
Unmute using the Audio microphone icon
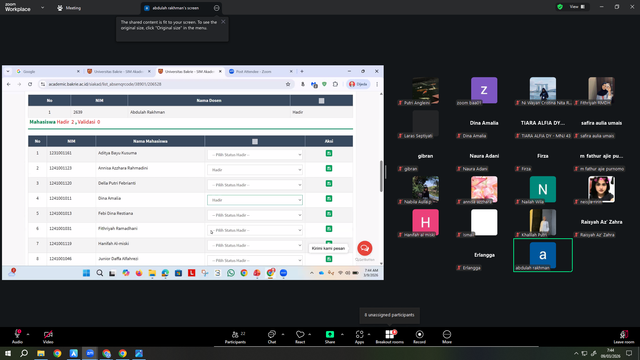pos(17,334)
